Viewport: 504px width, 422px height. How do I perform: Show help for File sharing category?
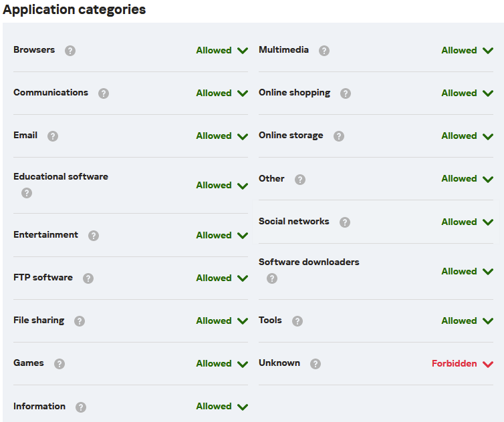click(80, 321)
